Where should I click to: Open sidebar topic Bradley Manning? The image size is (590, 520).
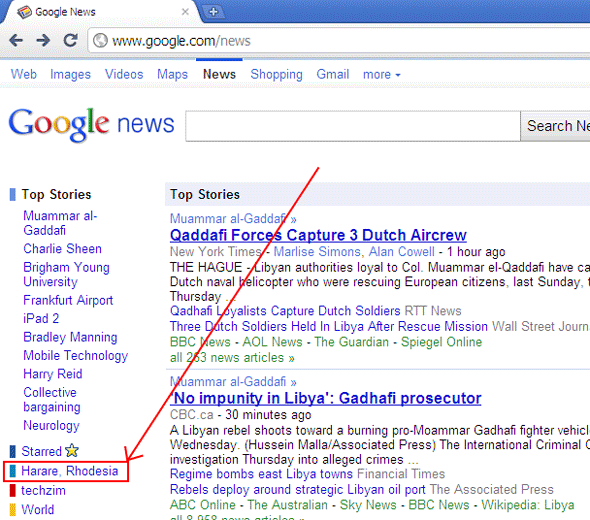[x=70, y=337]
